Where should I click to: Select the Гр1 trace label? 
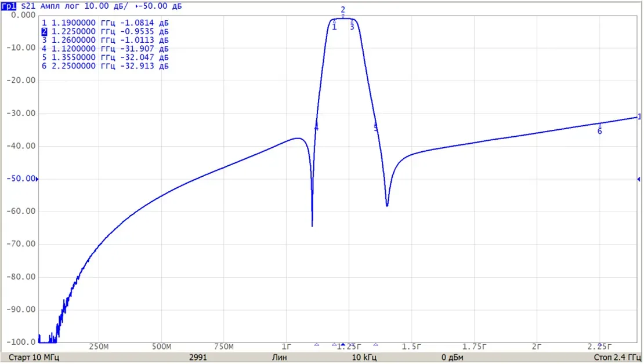(9, 6)
